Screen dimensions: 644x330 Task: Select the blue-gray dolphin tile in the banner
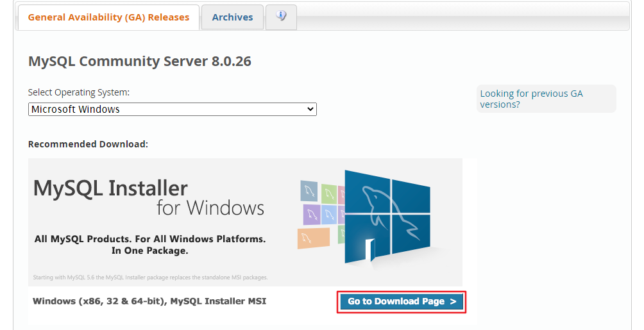tap(309, 191)
